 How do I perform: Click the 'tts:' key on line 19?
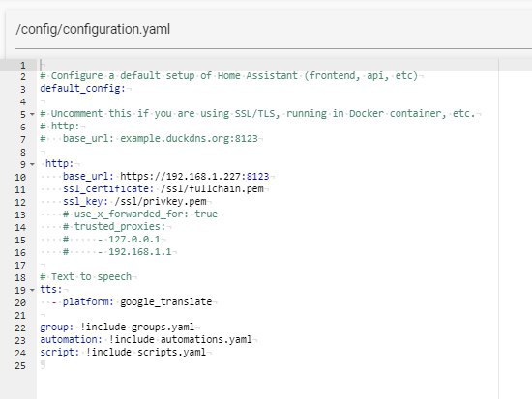tap(51, 289)
